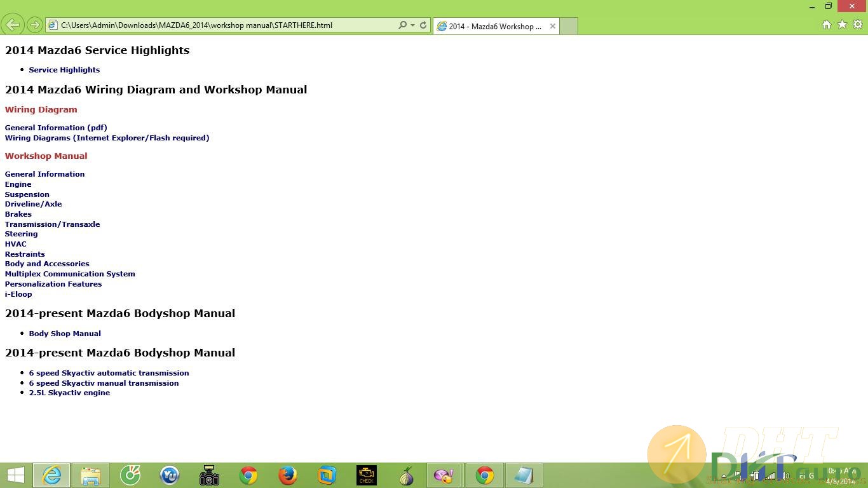This screenshot has width=868, height=488.
Task: Click the '2014 Mazda6 Service Highlights' heading
Action: 97,50
